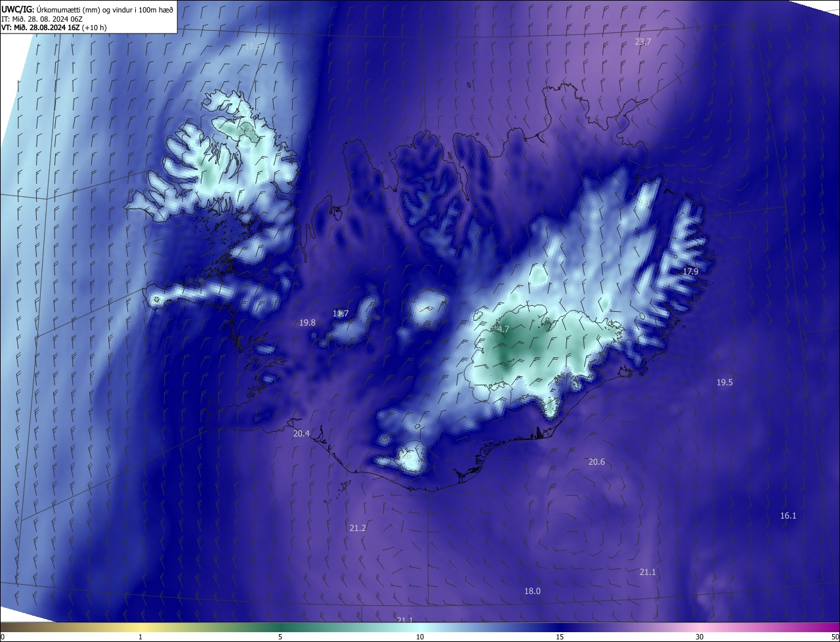Click the 15 tick label on the color scale
840x642 pixels.
coord(560,637)
